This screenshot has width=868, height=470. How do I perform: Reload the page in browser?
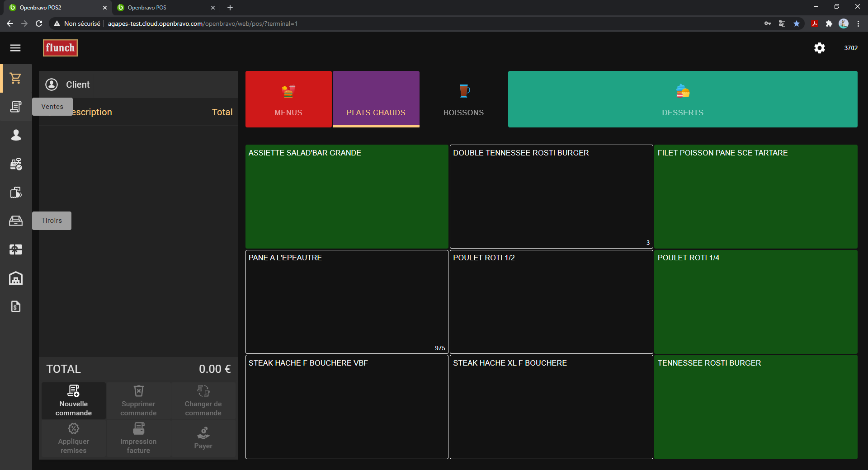pos(39,23)
